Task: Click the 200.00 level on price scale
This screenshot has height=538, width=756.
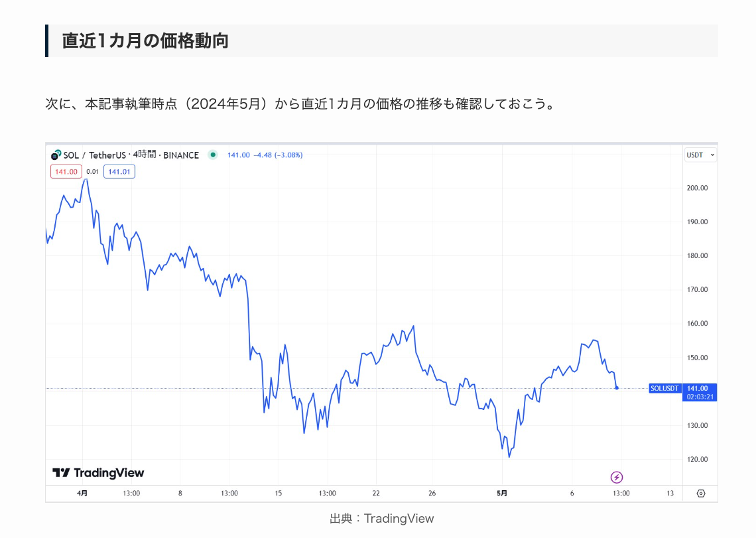Action: click(698, 188)
